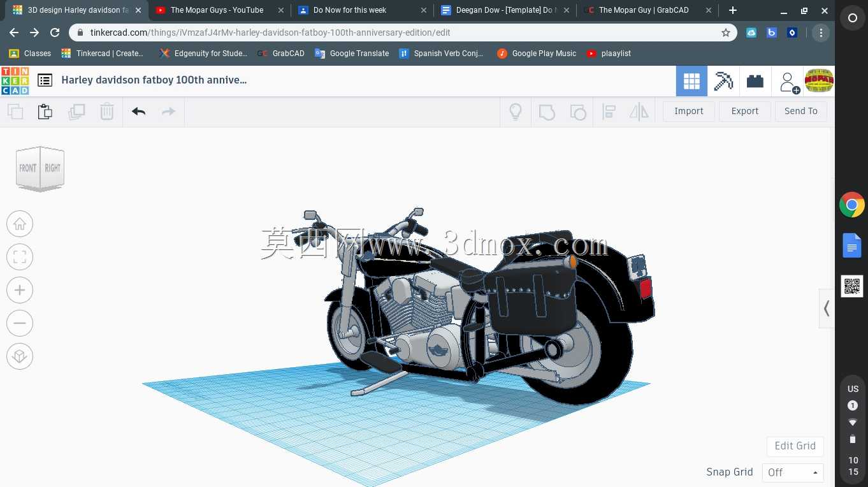Open the Google Play Music bookmark

537,54
